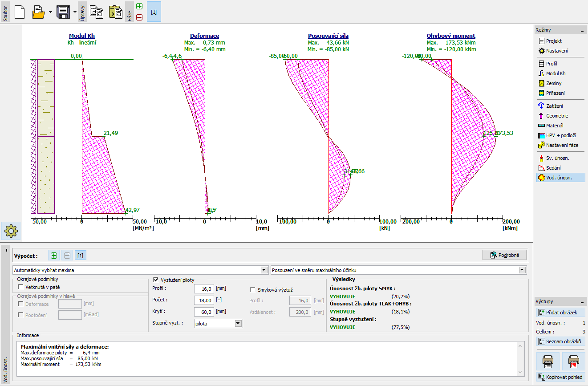588x386 pixels.
Task: Click the printer icon with red page mark
Action: tap(573, 361)
